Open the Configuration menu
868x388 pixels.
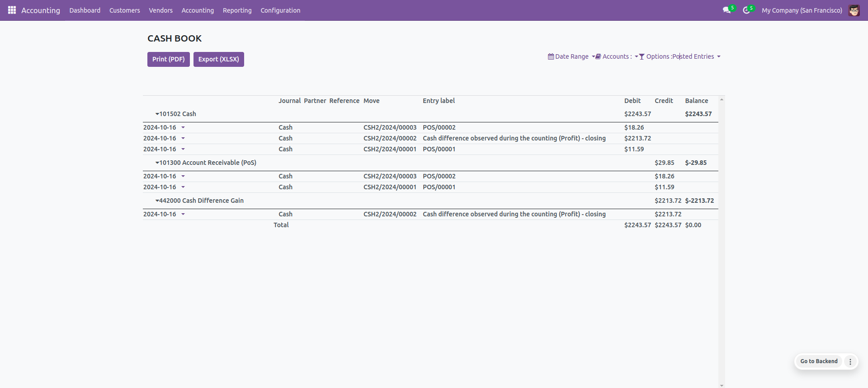(x=280, y=10)
